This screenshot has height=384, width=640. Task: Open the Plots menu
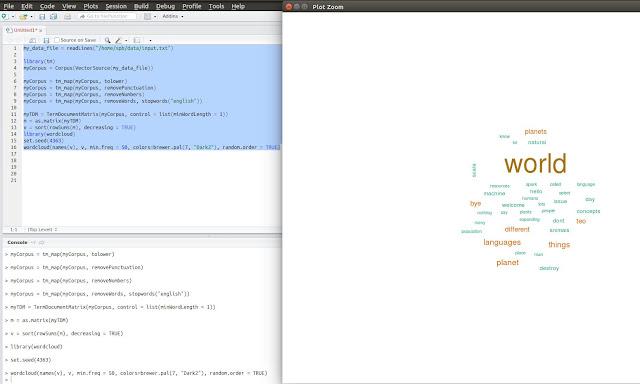[91, 6]
